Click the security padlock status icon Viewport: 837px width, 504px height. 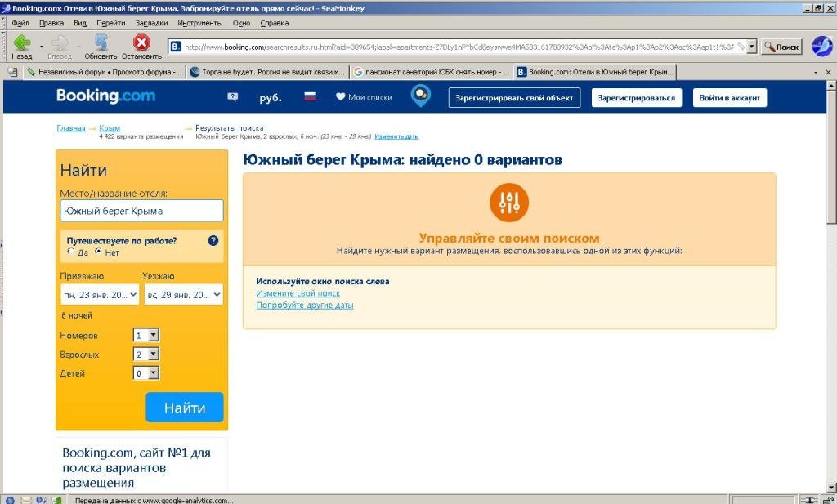[827, 500]
